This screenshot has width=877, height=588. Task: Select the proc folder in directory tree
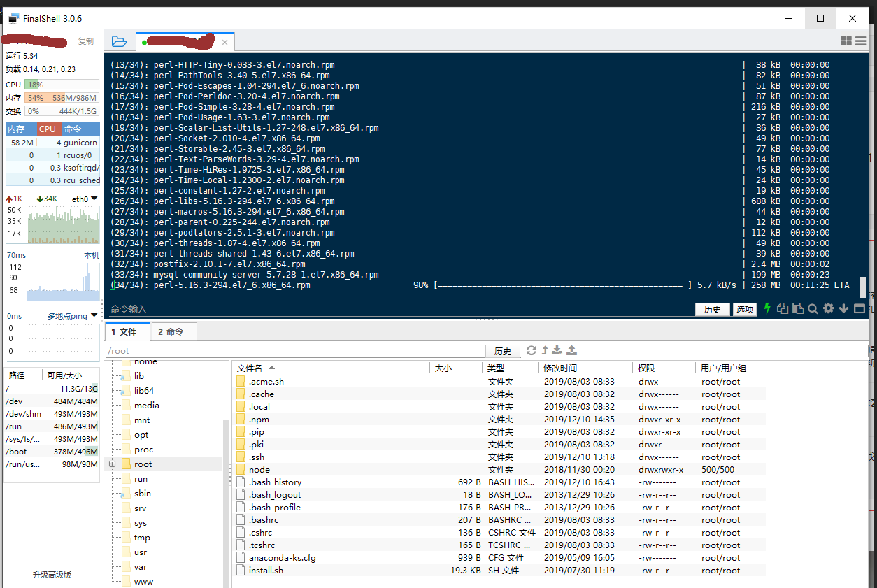(x=143, y=450)
